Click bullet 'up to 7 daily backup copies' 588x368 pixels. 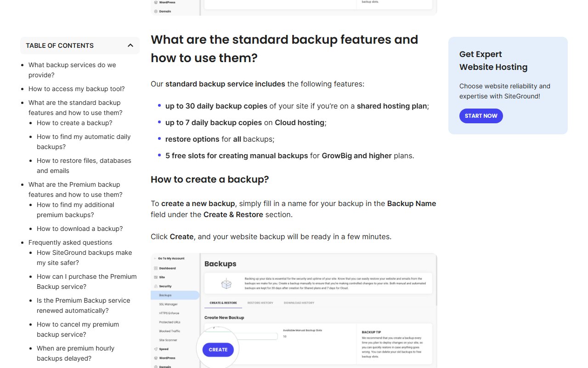(246, 122)
